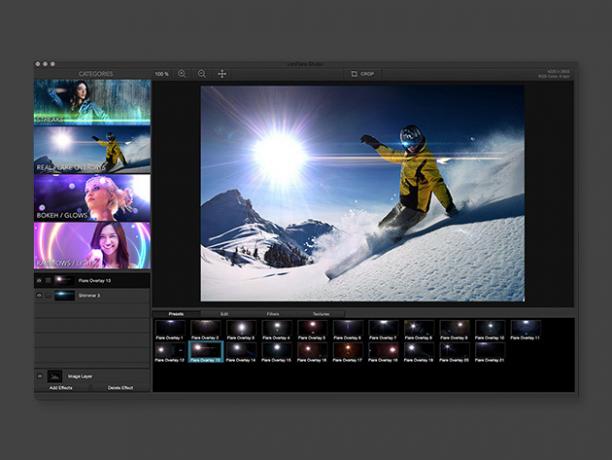Choose the Flare Overlay 19 preset
The height and width of the screenshot is (460, 612).
point(418,352)
